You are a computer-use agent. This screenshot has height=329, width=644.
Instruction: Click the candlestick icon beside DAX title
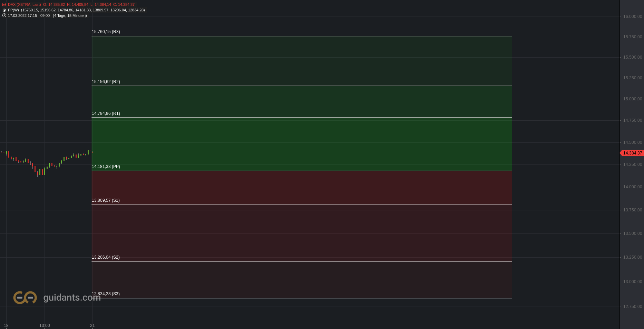[x=4, y=4]
